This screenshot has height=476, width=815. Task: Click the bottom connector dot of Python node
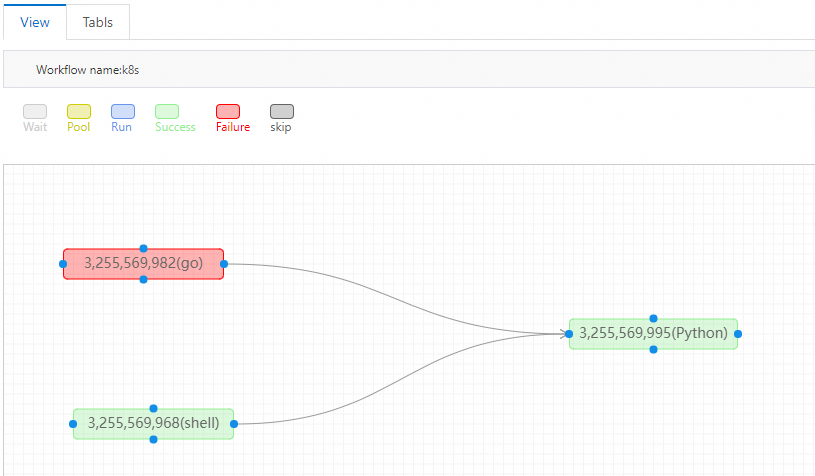[x=653, y=350]
